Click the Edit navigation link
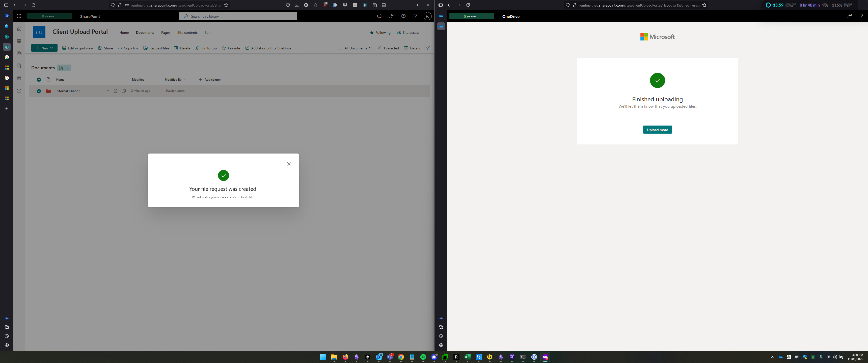This screenshot has height=363, width=868. tap(208, 33)
